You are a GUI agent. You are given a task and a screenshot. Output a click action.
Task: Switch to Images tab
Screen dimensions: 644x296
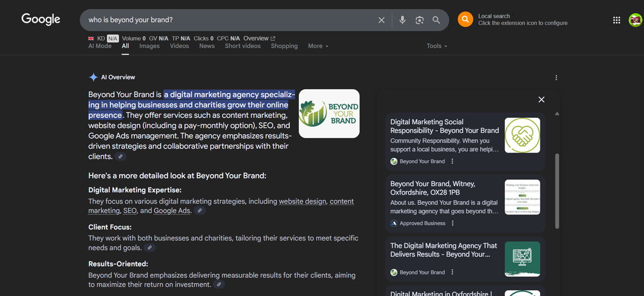point(150,46)
